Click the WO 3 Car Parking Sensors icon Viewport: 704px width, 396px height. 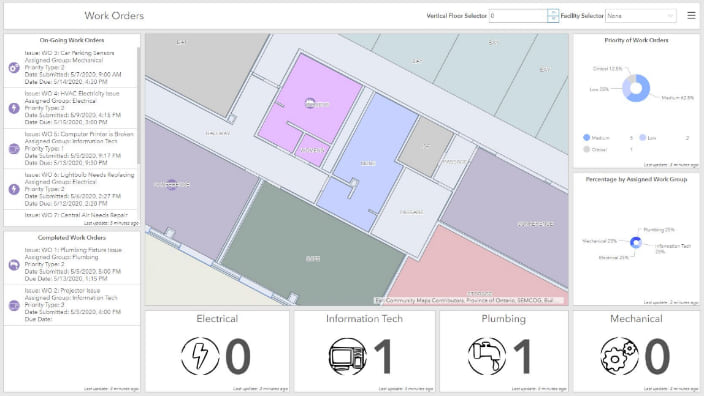[14, 67]
